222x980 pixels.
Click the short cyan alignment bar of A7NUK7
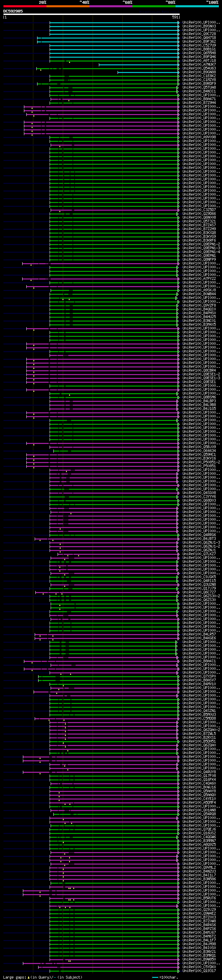[x=139, y=65]
